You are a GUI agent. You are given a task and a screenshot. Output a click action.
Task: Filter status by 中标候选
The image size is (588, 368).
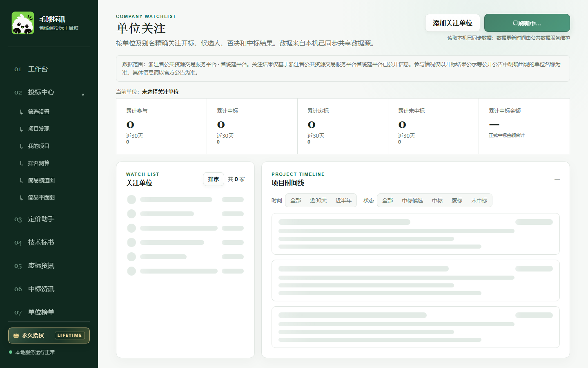click(x=412, y=200)
